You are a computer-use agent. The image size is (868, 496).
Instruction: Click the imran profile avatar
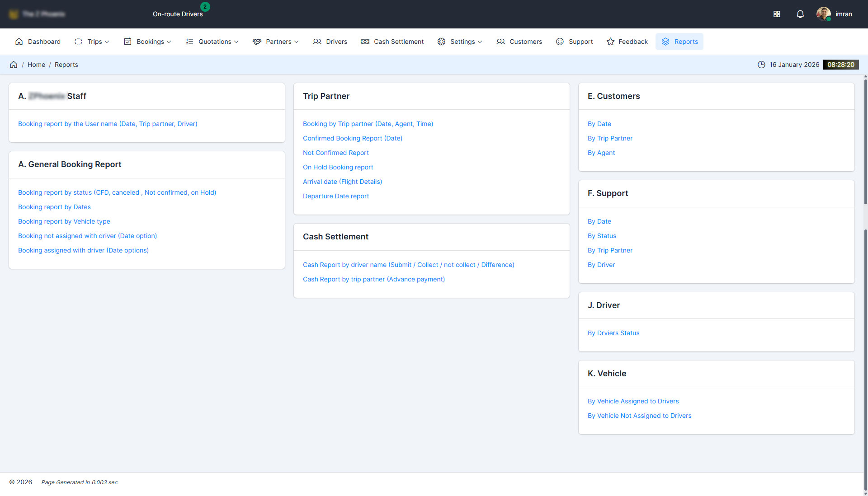click(823, 14)
